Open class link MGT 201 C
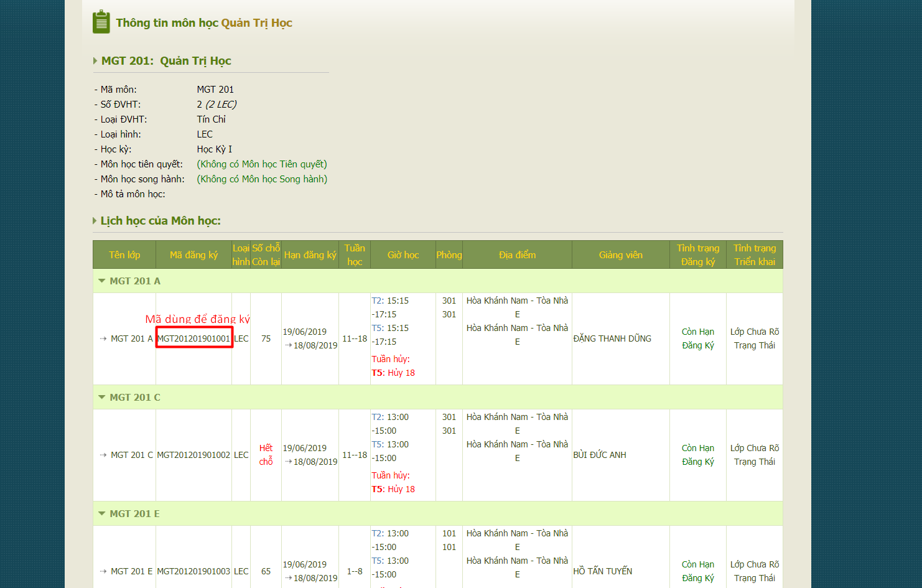922x588 pixels. (x=131, y=455)
